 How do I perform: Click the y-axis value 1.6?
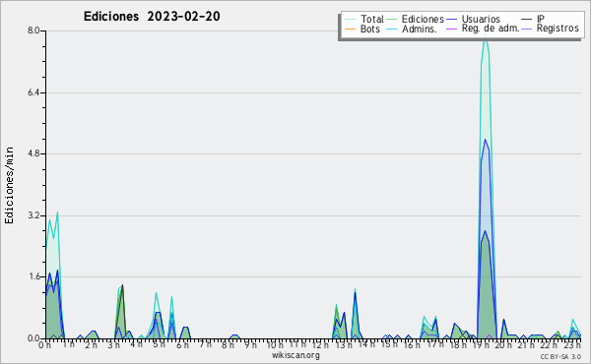(33, 276)
